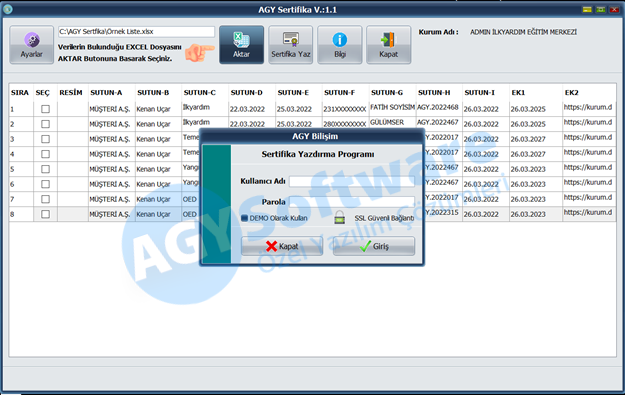This screenshot has width=625, height=395.
Task: Click the Sertifika Yaz certificate icon
Action: 291,40
